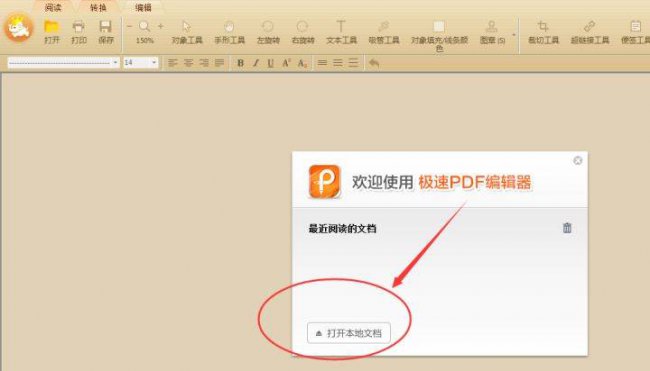Expand the 图章 stamp dropdown arrow

tap(514, 35)
